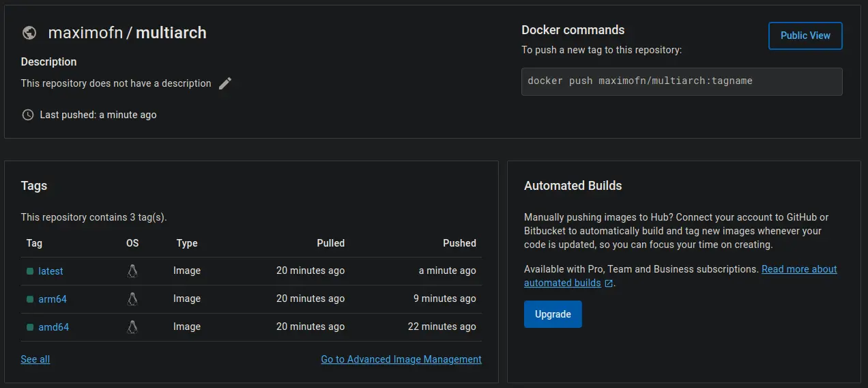This screenshot has height=388, width=868.
Task: Click the 'This repository does not have a description' text
Action: pyautogui.click(x=116, y=83)
